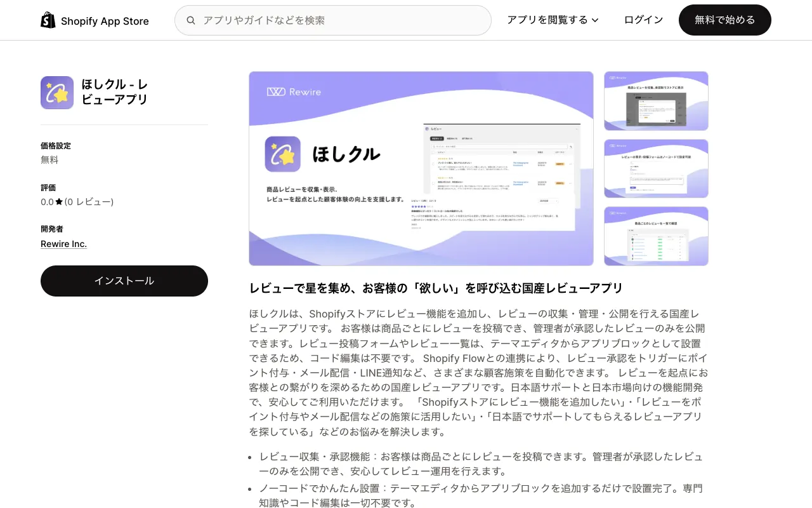Click the ほしクル - レビューアプリ app title
This screenshot has width=812, height=508.
tap(115, 92)
